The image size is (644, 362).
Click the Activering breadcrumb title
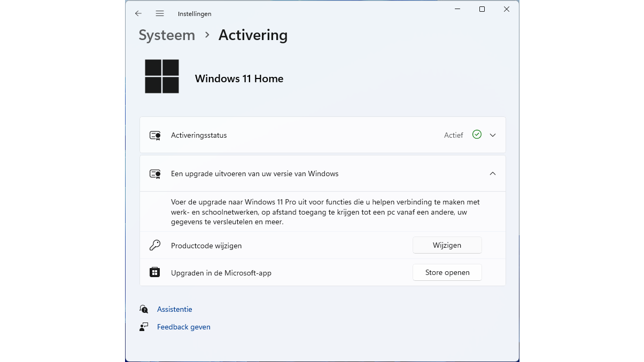pyautogui.click(x=253, y=35)
